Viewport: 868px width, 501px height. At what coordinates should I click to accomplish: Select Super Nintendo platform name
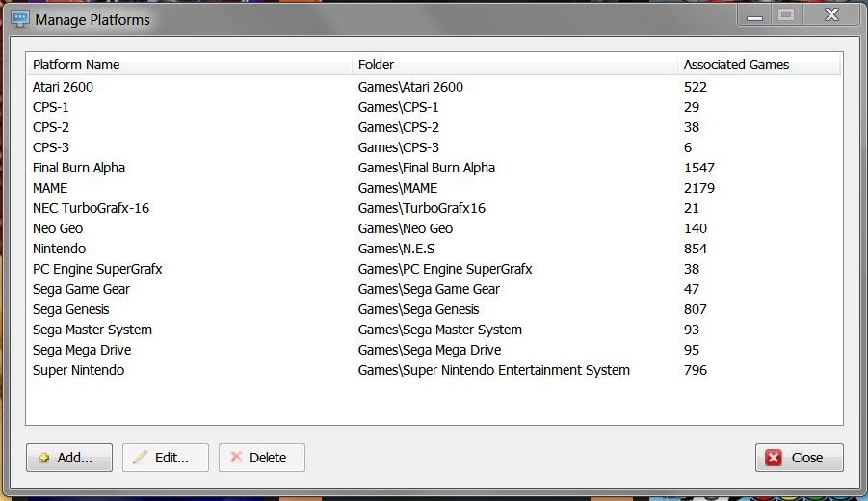(78, 370)
